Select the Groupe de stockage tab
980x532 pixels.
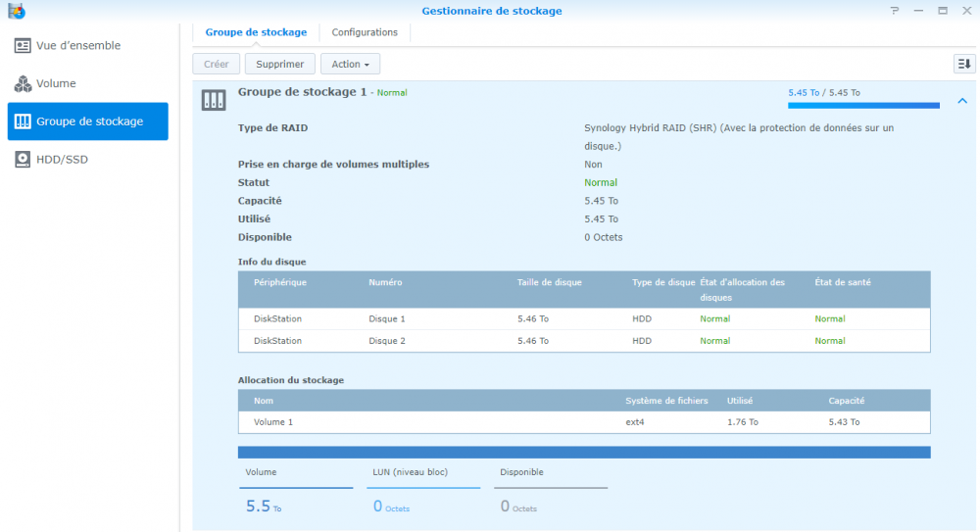[x=256, y=32]
